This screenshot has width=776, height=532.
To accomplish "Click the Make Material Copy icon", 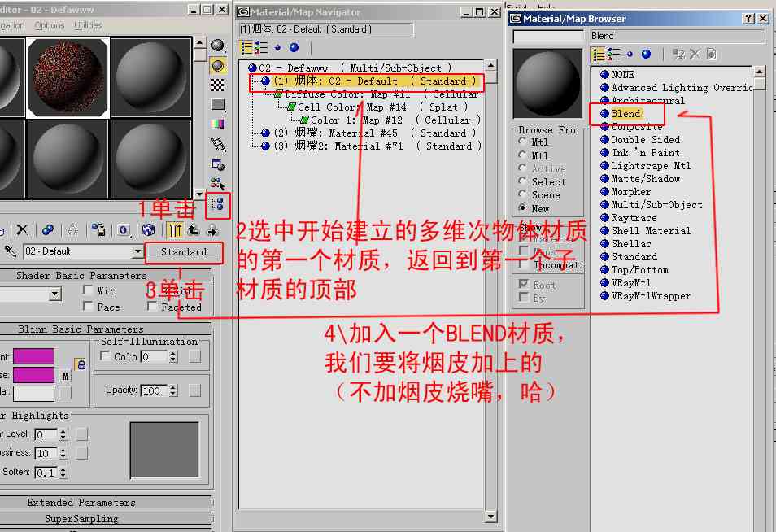I will point(48,229).
